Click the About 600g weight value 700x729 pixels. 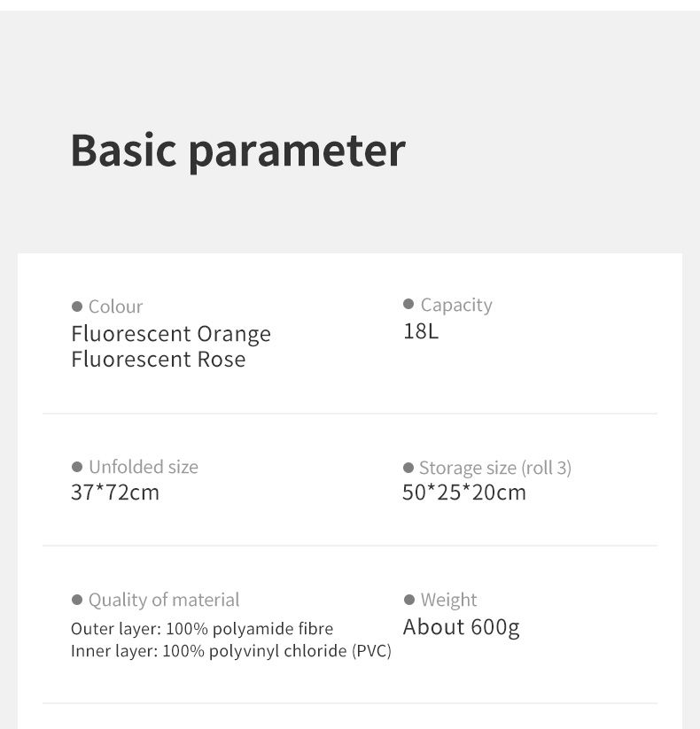[461, 628]
